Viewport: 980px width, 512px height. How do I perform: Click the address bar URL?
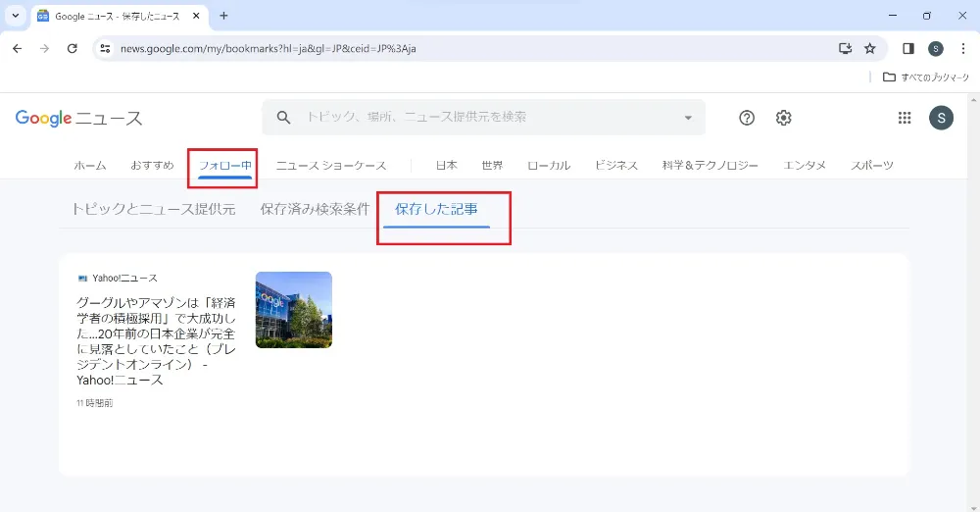(269, 48)
